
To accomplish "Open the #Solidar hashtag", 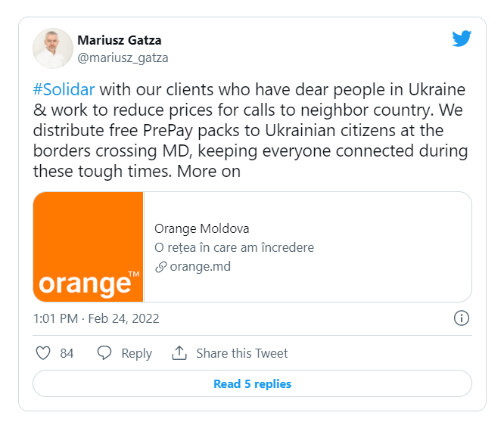I will [x=64, y=89].
